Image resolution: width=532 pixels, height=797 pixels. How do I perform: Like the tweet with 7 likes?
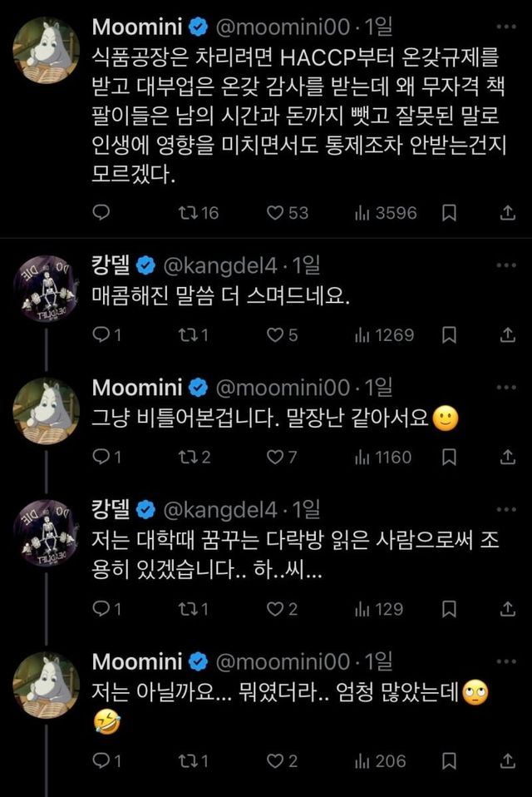[275, 457]
